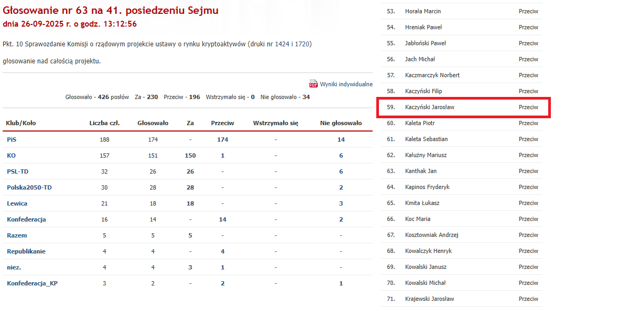This screenshot has width=644, height=311.
Task: Click the Republikanie club link
Action: click(26, 251)
